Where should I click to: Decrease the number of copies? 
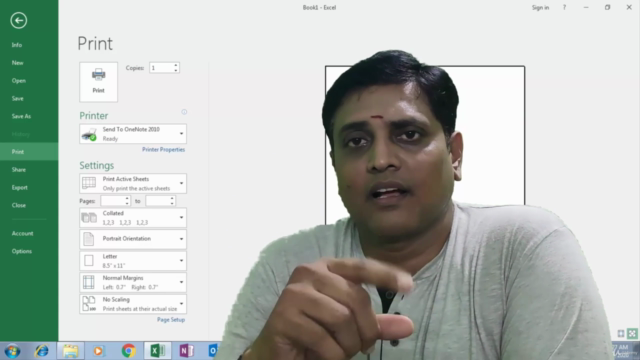pos(176,70)
